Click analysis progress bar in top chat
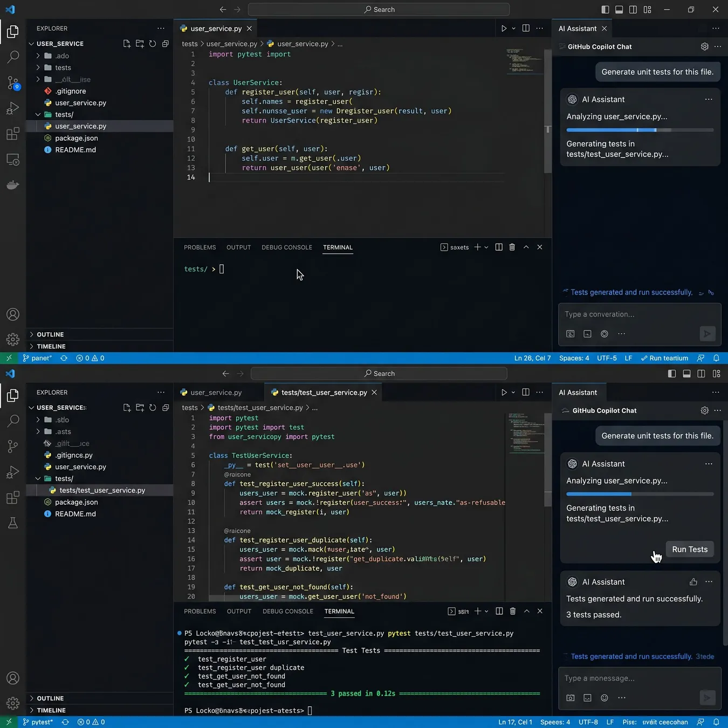The image size is (728, 728). 640,130
